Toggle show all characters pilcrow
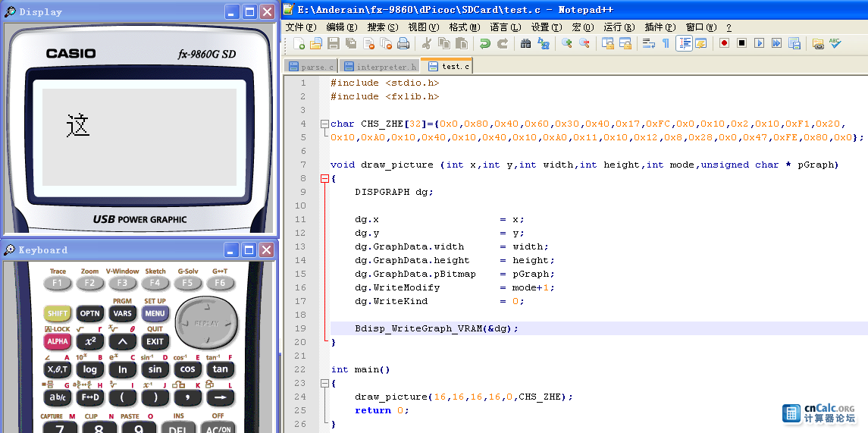Image resolution: width=868 pixels, height=433 pixels. click(x=666, y=43)
